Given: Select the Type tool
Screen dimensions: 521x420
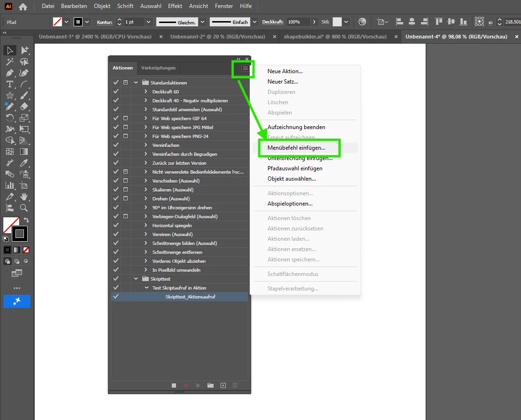Looking at the screenshot, I should [10, 84].
